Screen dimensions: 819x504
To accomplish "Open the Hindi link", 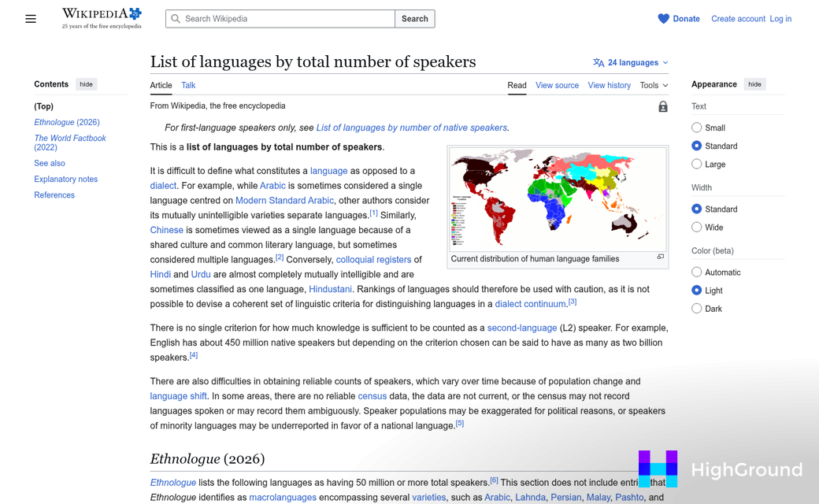I will (x=161, y=274).
